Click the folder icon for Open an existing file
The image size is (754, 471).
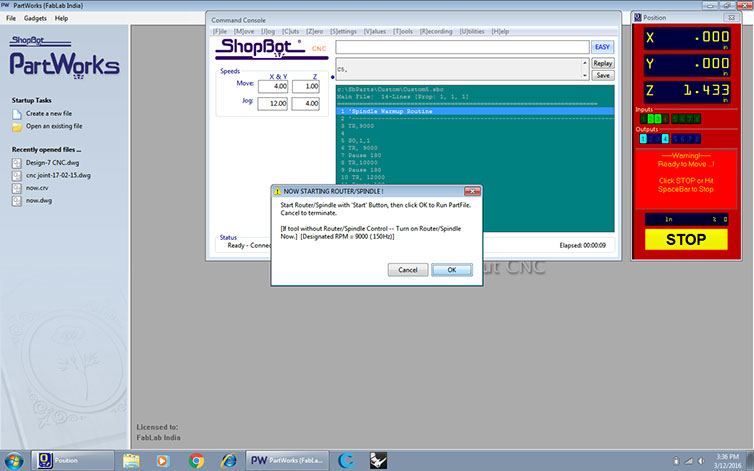point(17,127)
